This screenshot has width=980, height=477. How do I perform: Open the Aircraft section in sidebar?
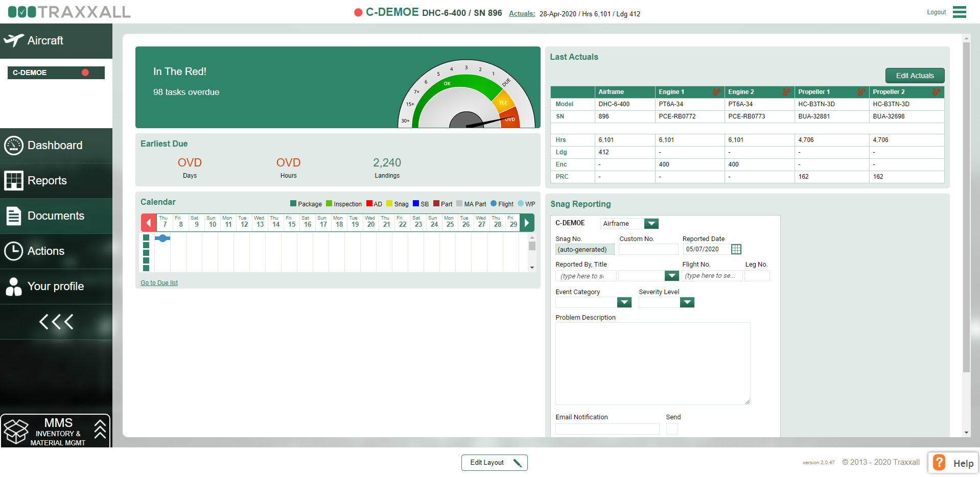pyautogui.click(x=56, y=41)
